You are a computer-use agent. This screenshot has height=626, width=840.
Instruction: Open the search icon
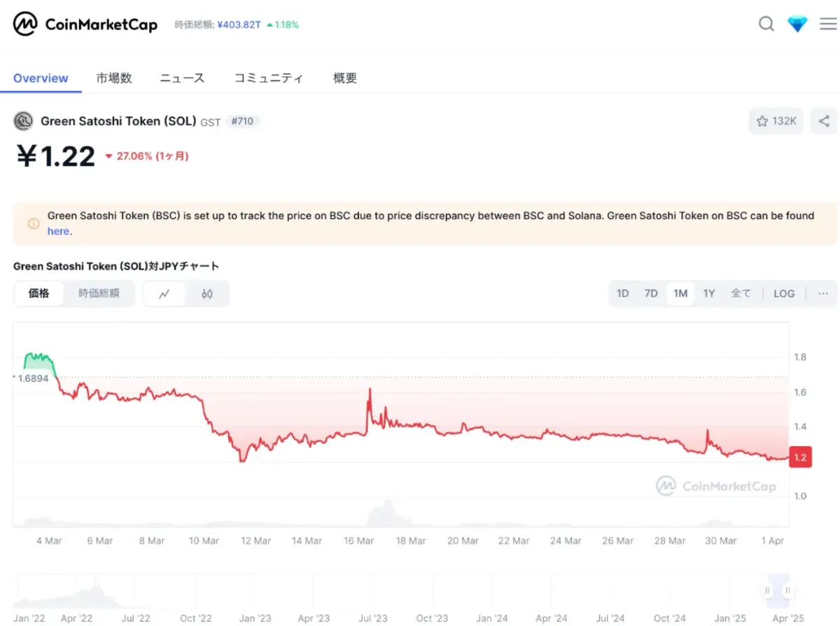[766, 23]
